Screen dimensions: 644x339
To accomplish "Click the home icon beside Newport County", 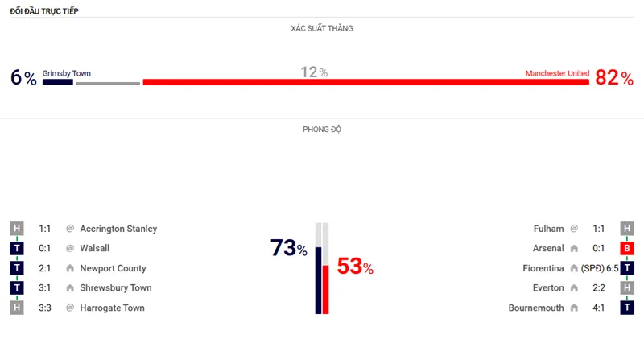I will (70, 268).
